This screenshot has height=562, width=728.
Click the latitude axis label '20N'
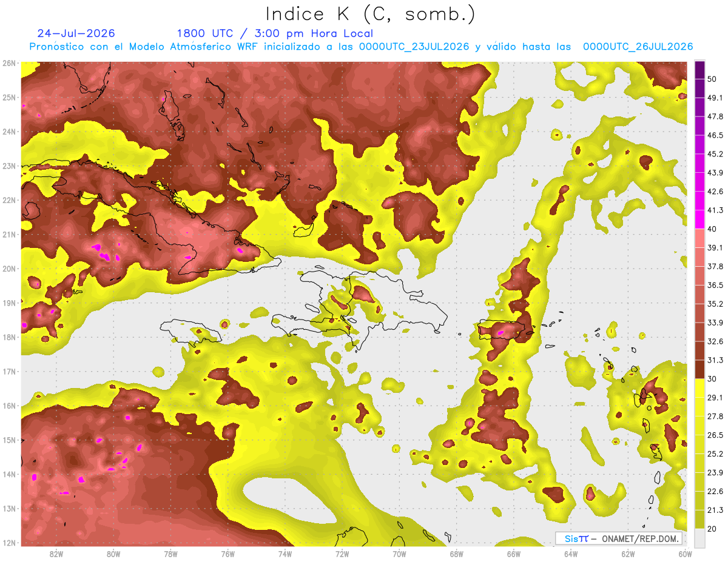tap(8, 269)
